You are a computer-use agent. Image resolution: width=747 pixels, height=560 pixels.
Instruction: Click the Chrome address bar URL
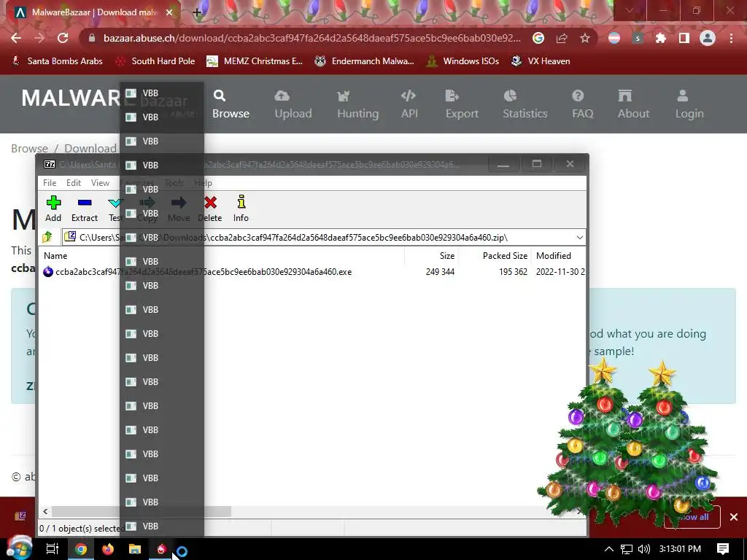(x=312, y=38)
